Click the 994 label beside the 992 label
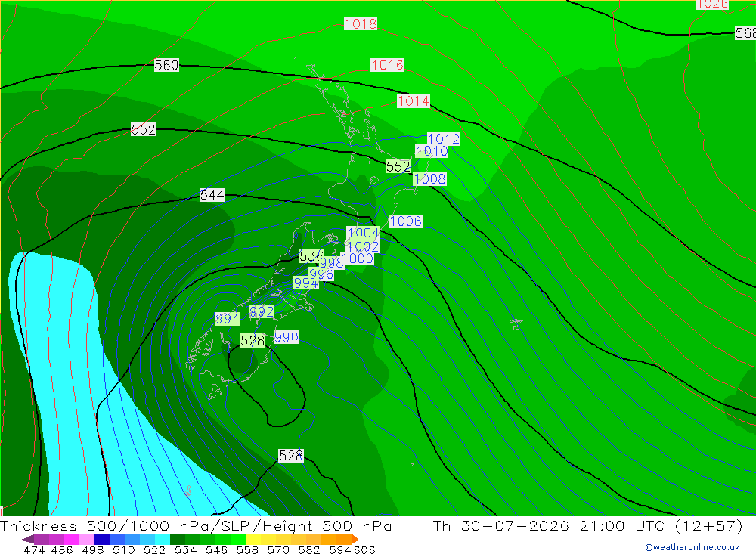This screenshot has width=756, height=554. [x=227, y=319]
